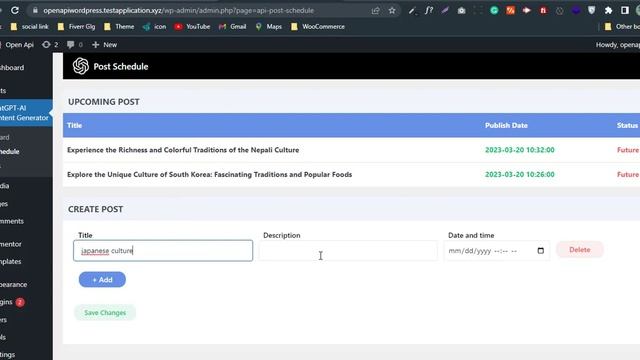The width and height of the screenshot is (640, 360).
Task: Open the Theme bookmark folder
Action: click(119, 27)
